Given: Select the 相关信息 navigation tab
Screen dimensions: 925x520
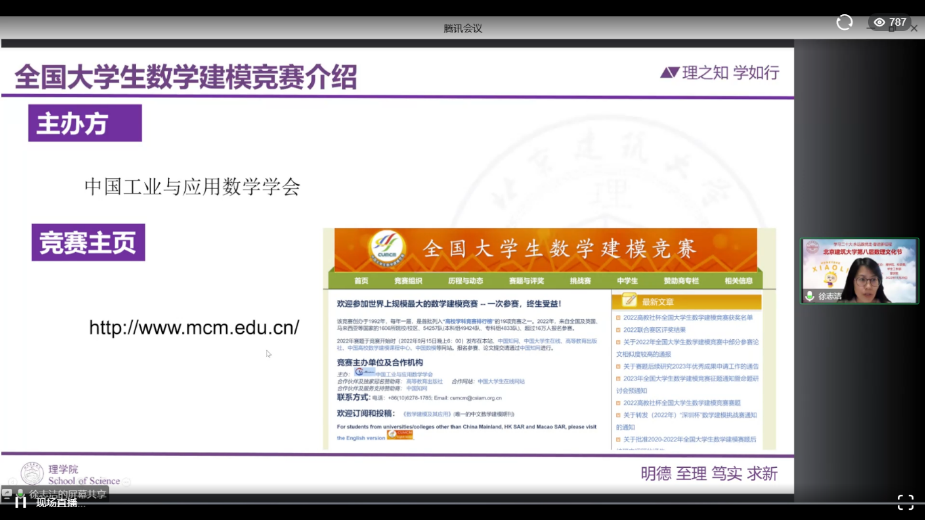Looking at the screenshot, I should pyautogui.click(x=738, y=281).
